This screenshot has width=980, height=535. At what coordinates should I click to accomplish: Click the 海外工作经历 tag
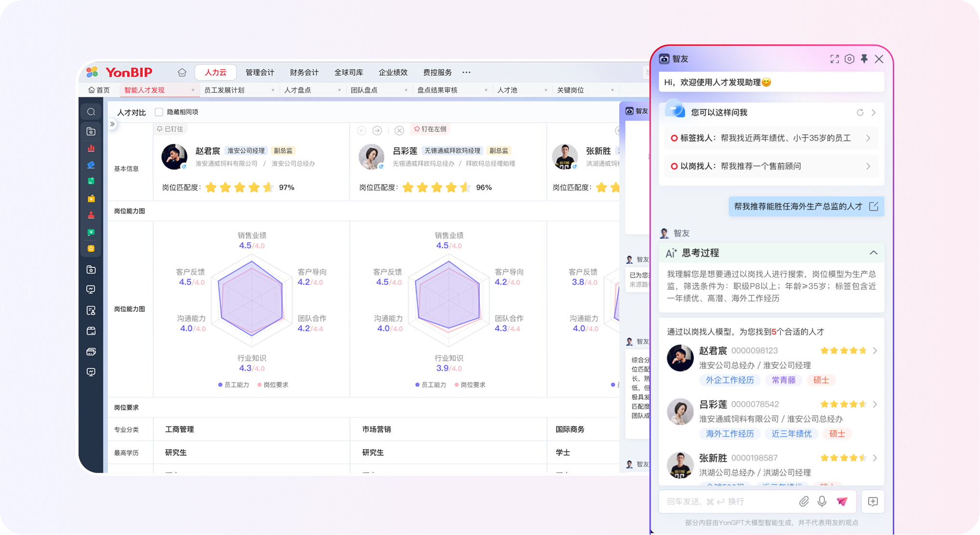click(x=729, y=434)
